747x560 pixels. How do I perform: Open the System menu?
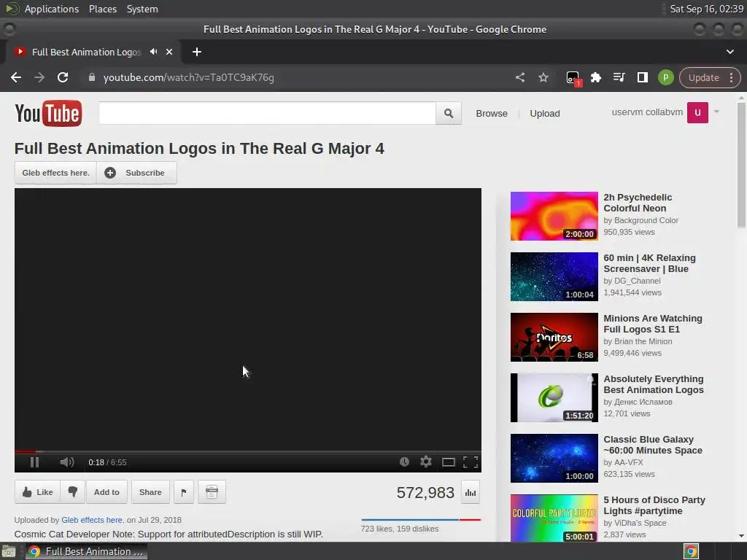pos(142,9)
